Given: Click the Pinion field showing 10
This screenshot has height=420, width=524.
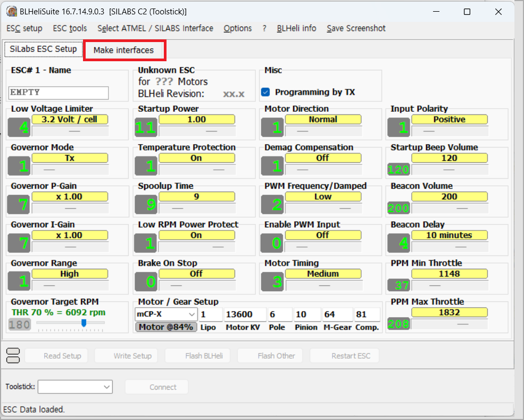Looking at the screenshot, I should 307,314.
